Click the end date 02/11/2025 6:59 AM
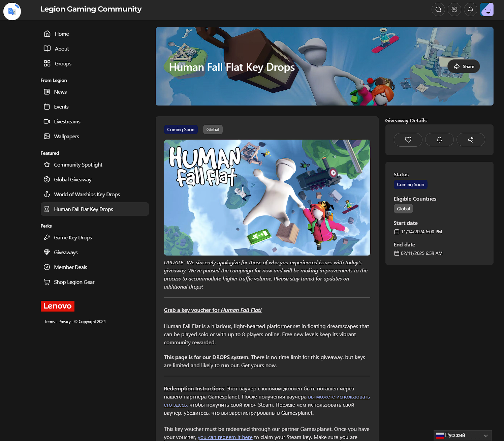The width and height of the screenshot is (504, 441). tap(422, 253)
